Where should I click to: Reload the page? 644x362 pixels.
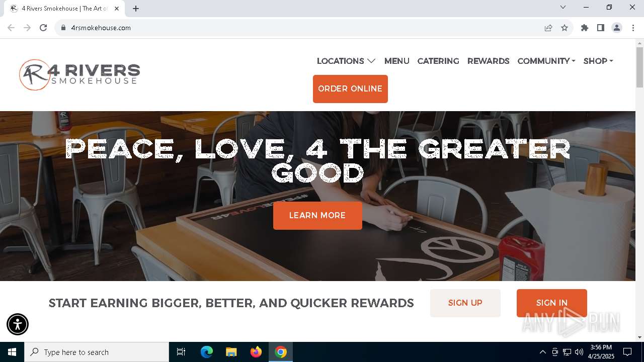pyautogui.click(x=43, y=28)
